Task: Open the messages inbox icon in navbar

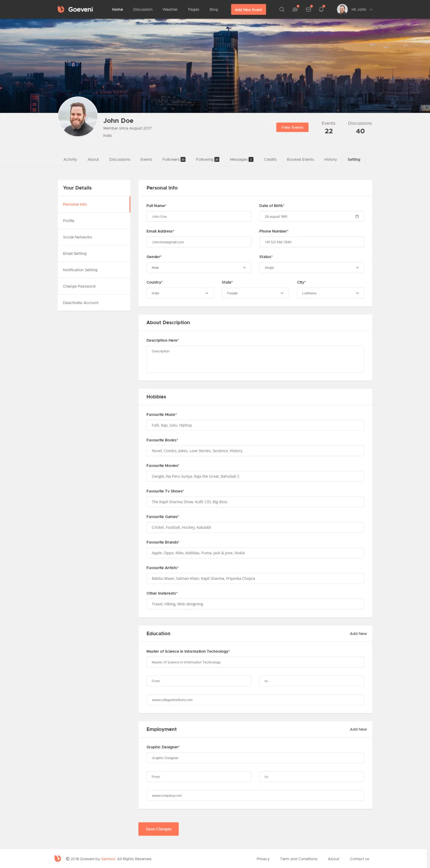Action: (309, 10)
